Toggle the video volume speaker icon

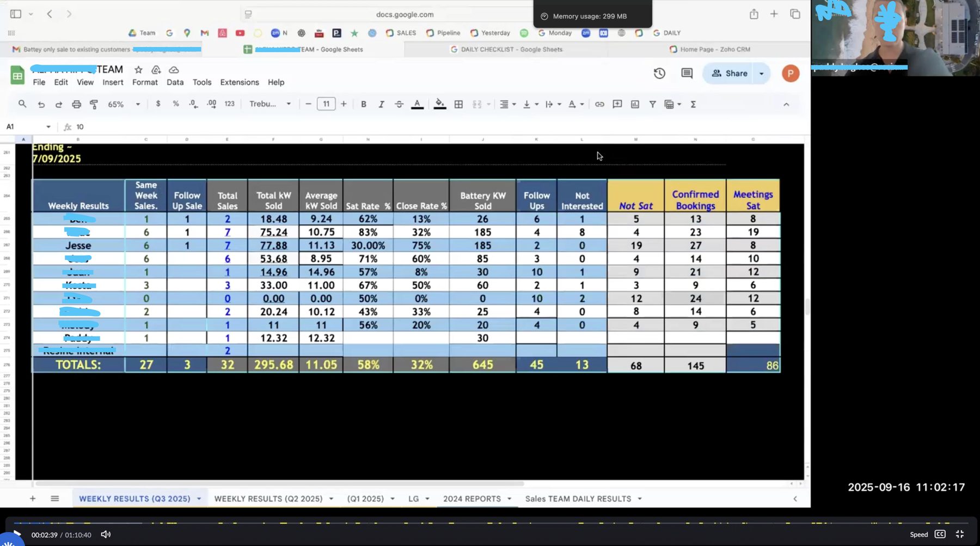tap(106, 535)
